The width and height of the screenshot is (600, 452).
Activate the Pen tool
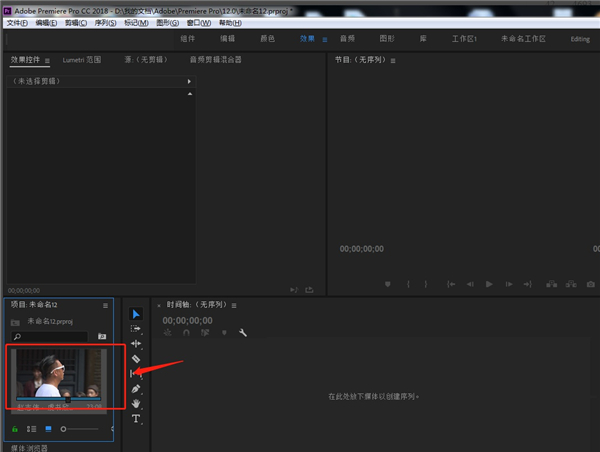click(136, 389)
